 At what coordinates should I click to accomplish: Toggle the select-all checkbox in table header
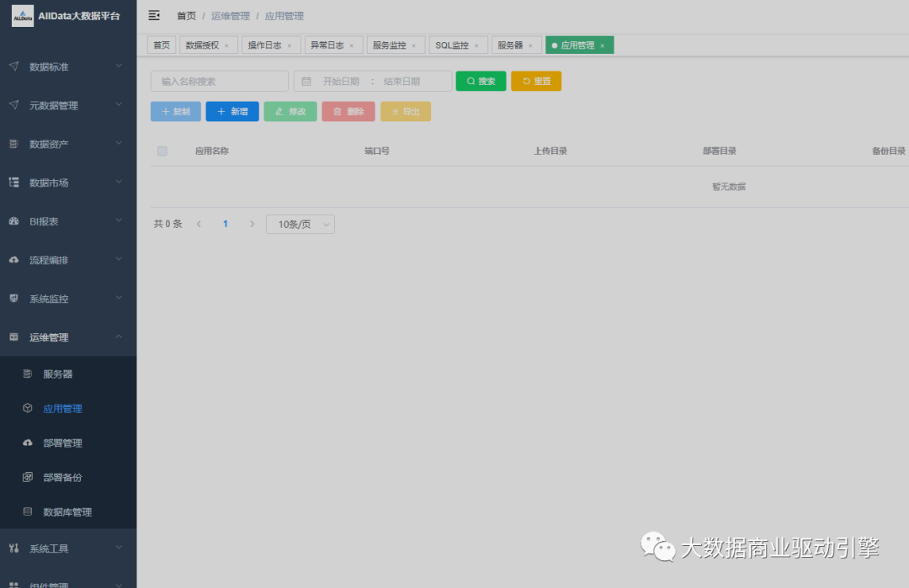162,151
